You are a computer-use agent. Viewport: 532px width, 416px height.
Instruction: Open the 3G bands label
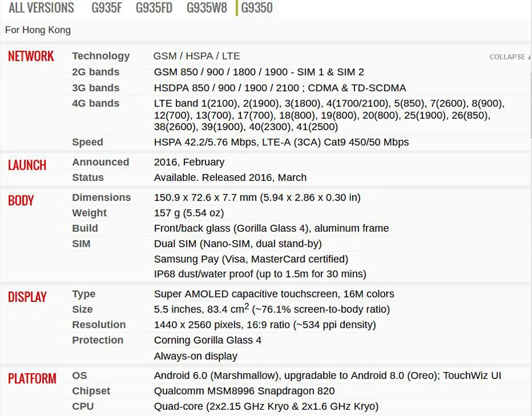click(x=95, y=88)
